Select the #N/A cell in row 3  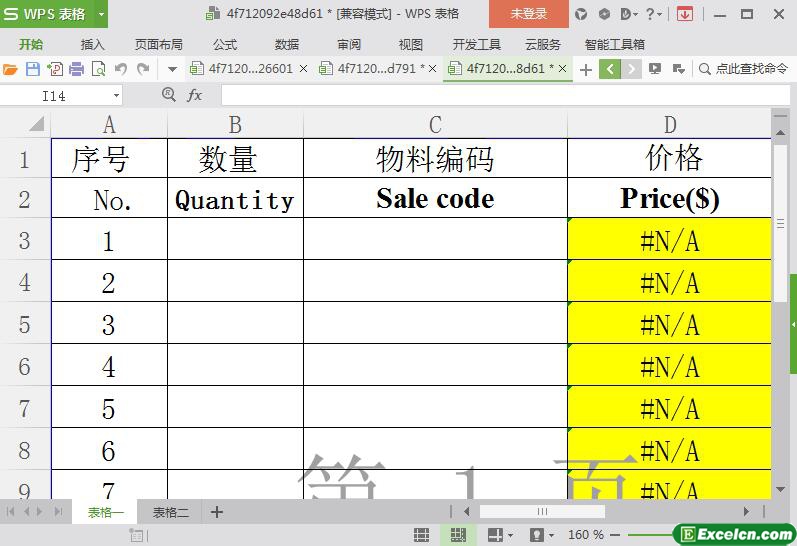tap(669, 240)
